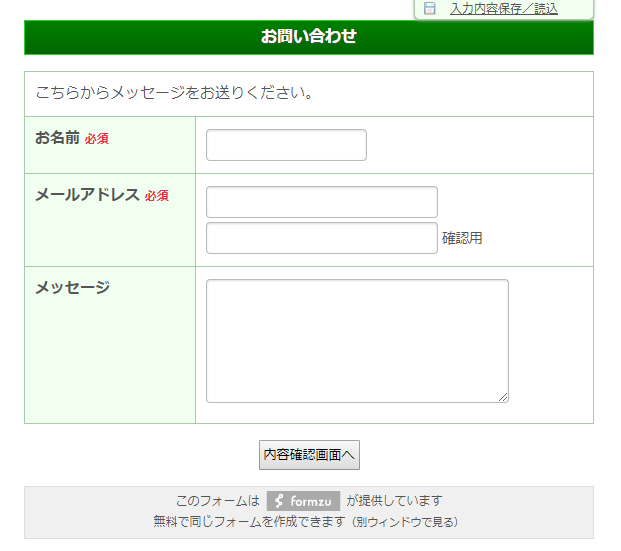The height and width of the screenshot is (551, 621).
Task: Focus the メッセージ text area
Action: click(x=356, y=340)
